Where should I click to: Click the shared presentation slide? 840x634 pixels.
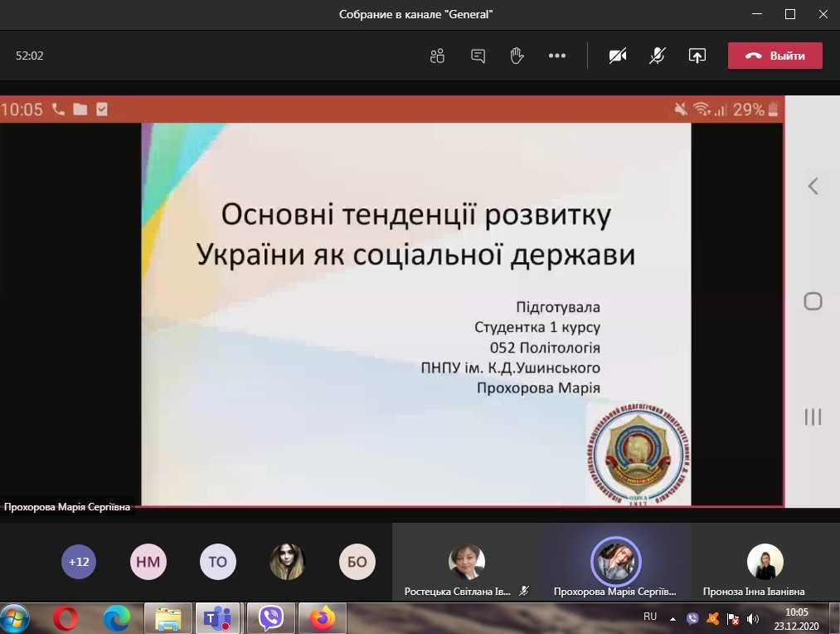[416, 314]
